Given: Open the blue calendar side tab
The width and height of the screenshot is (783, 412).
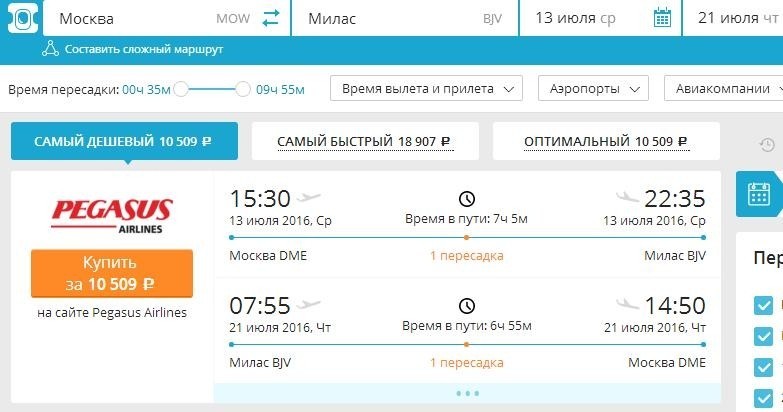Looking at the screenshot, I should pos(759,194).
